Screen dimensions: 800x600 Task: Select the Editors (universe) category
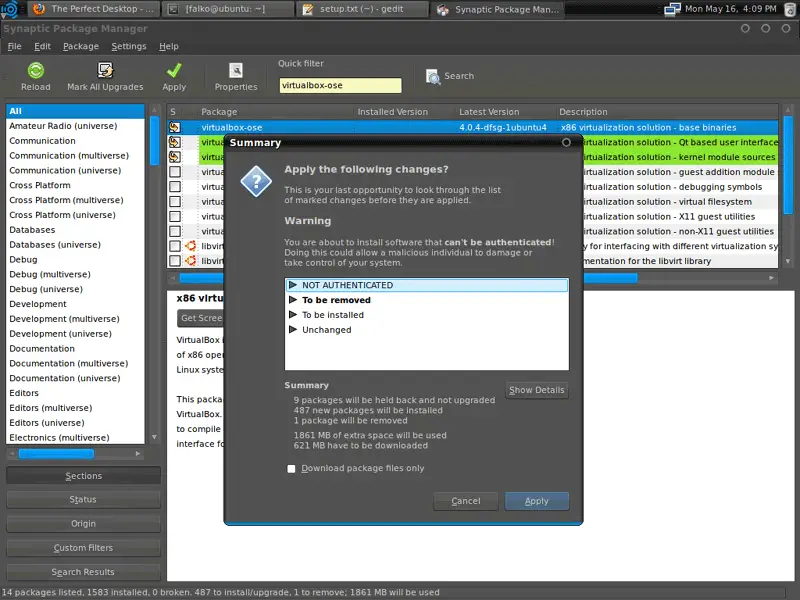click(76, 422)
